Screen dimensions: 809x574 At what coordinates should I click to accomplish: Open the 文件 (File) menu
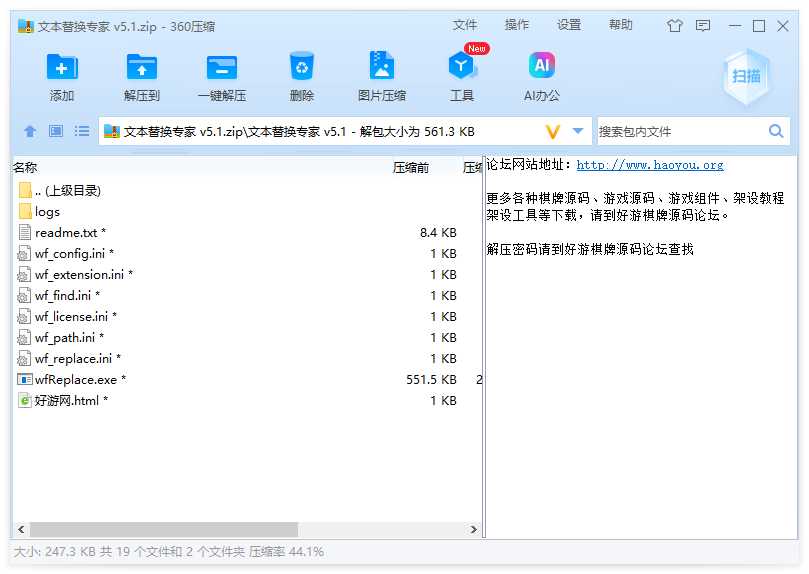coord(465,25)
